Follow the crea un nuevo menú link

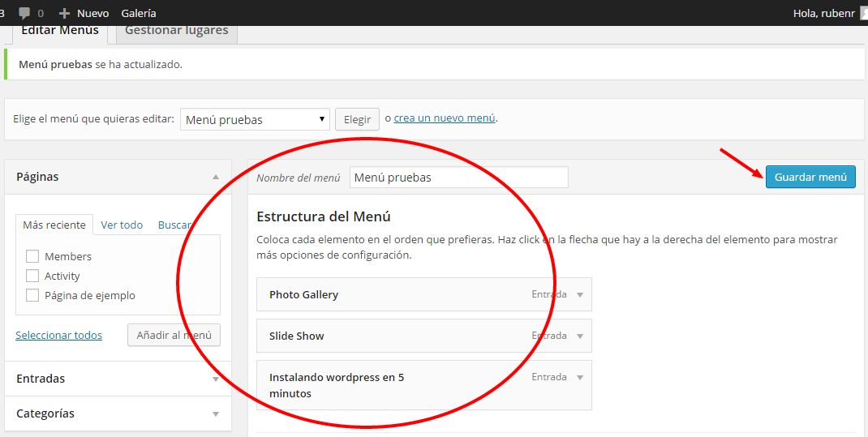pos(444,118)
